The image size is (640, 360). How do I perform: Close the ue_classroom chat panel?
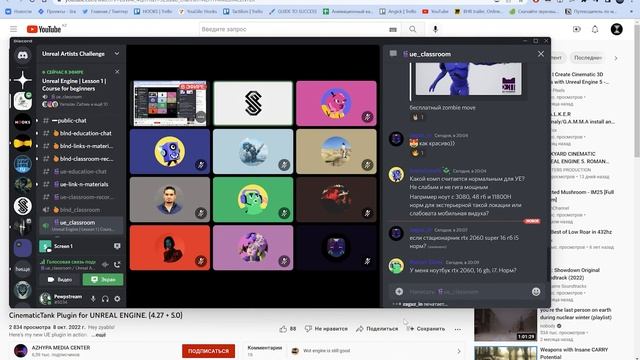click(x=541, y=54)
